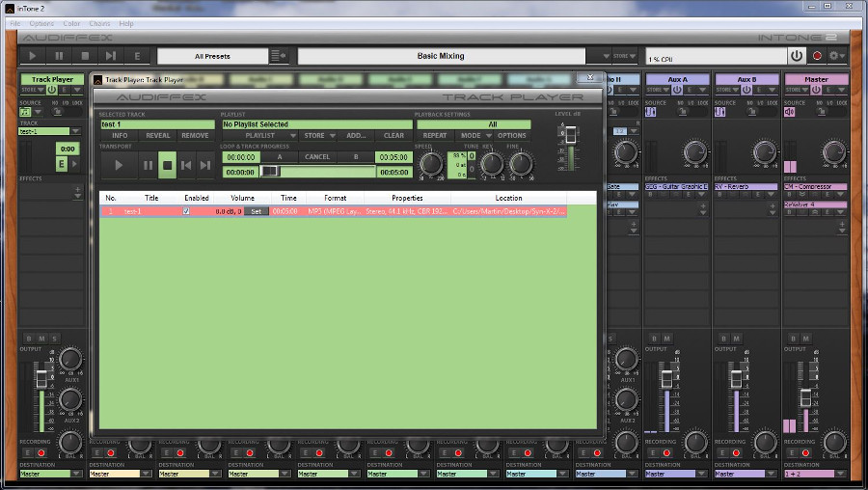Pause playback in Track Player transport
The width and height of the screenshot is (868, 490).
click(148, 165)
